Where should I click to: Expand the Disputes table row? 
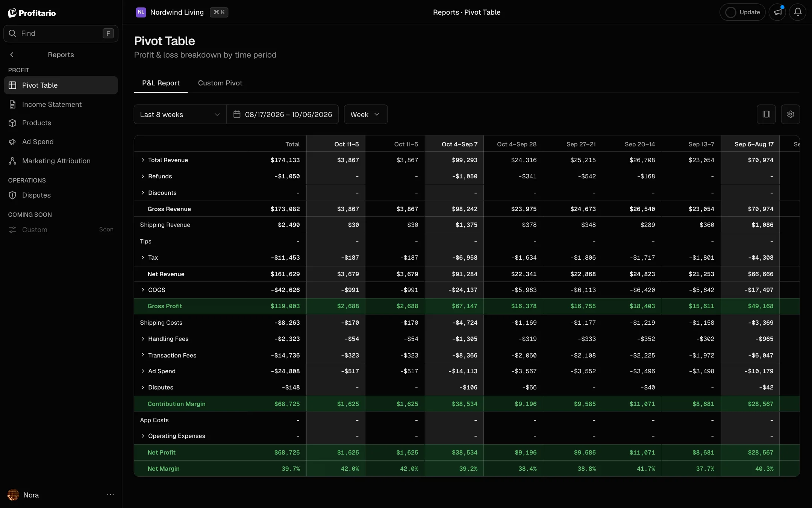click(x=143, y=387)
